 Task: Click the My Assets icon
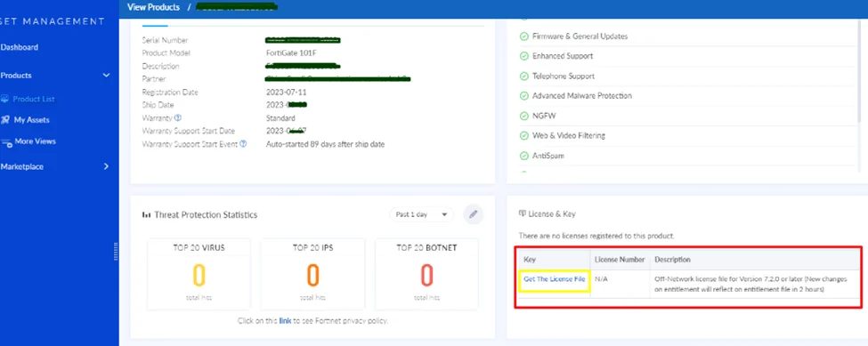click(5, 120)
